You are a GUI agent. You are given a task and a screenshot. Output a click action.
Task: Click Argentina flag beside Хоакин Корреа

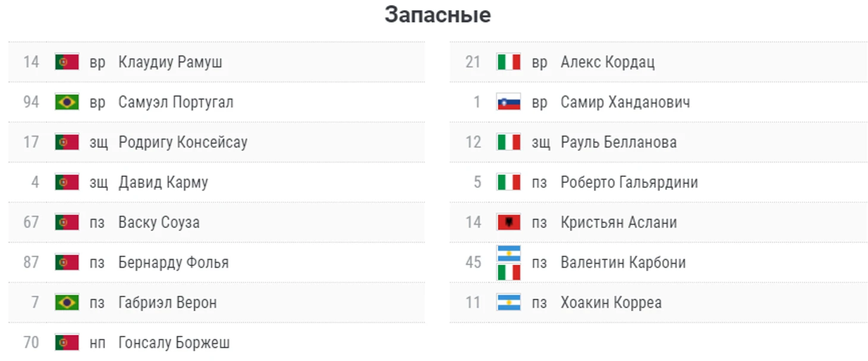pos(508,302)
